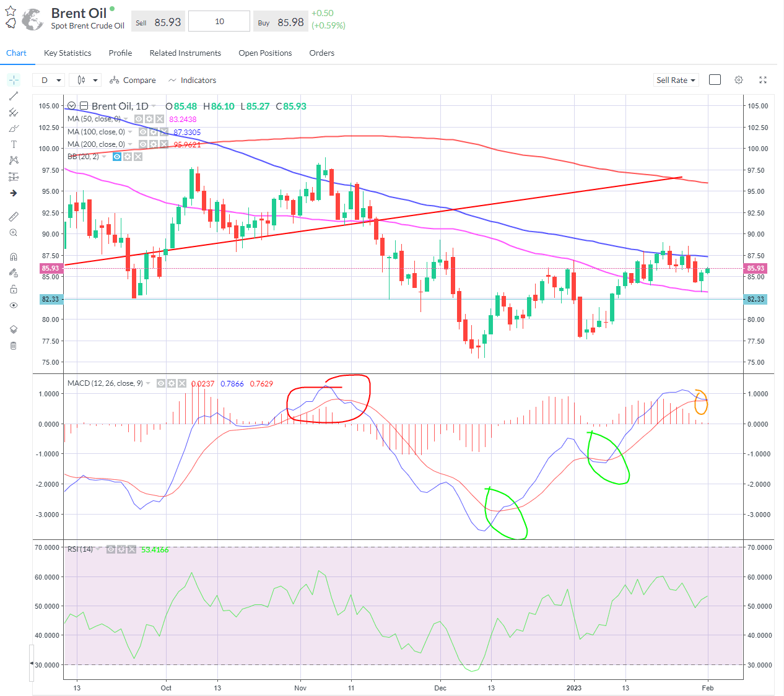This screenshot has height=696, width=784.
Task: Expand the MA 50 legend dropdown
Action: tap(126, 119)
